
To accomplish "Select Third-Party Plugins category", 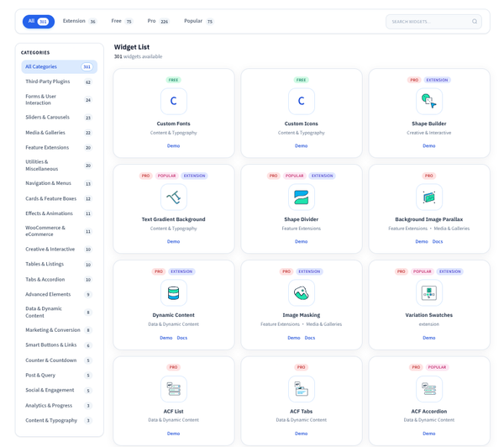I will click(59, 82).
